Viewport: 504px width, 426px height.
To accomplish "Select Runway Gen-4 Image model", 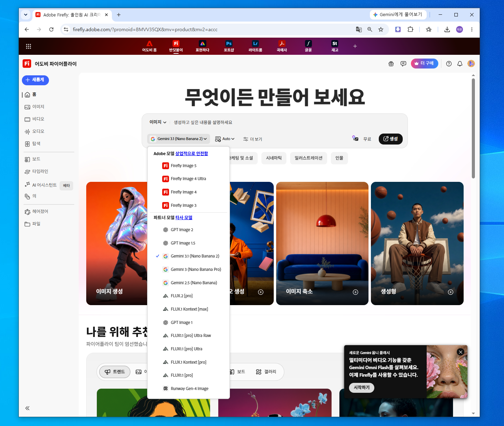I will pyautogui.click(x=189, y=389).
